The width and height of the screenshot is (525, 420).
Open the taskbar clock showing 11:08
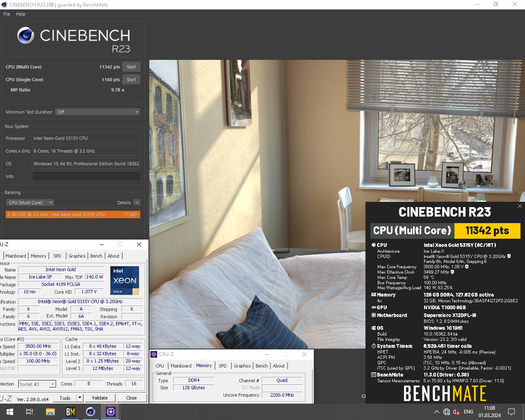[489, 412]
